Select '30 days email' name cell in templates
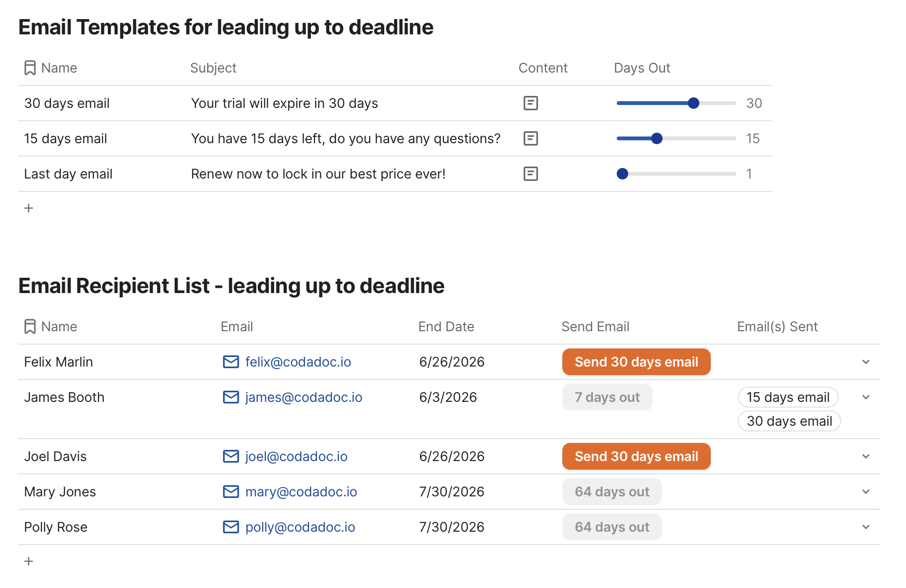The height and width of the screenshot is (588, 906). pyautogui.click(x=67, y=103)
